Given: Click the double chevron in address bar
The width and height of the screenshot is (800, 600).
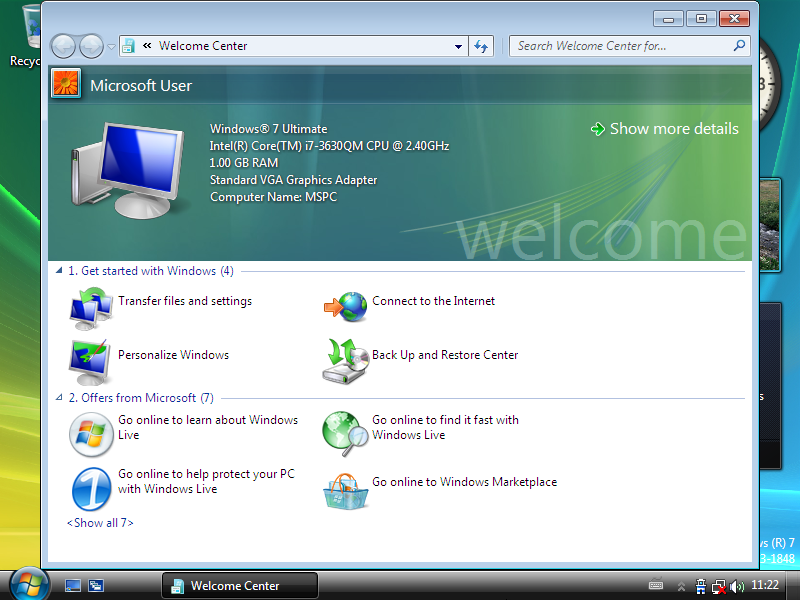Looking at the screenshot, I should click(147, 46).
